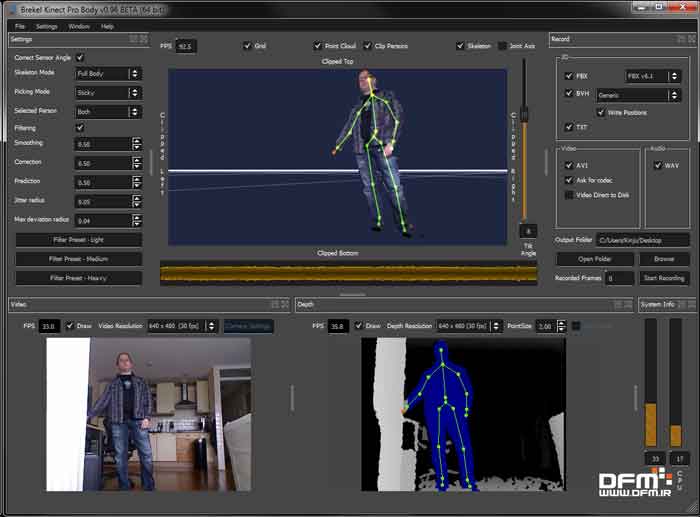Click the Start Recording button
The image size is (700, 517).
coord(664,278)
